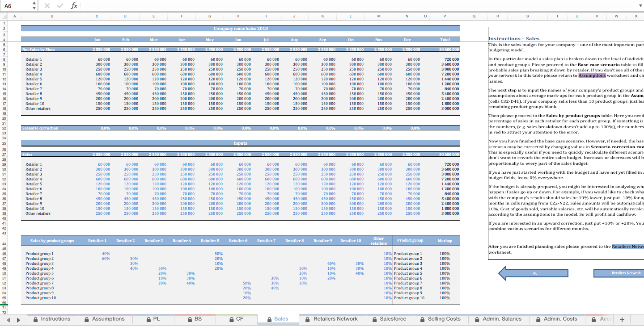Switch to the Retailers Network sheet tab
The image size is (644, 326).
click(332, 319)
